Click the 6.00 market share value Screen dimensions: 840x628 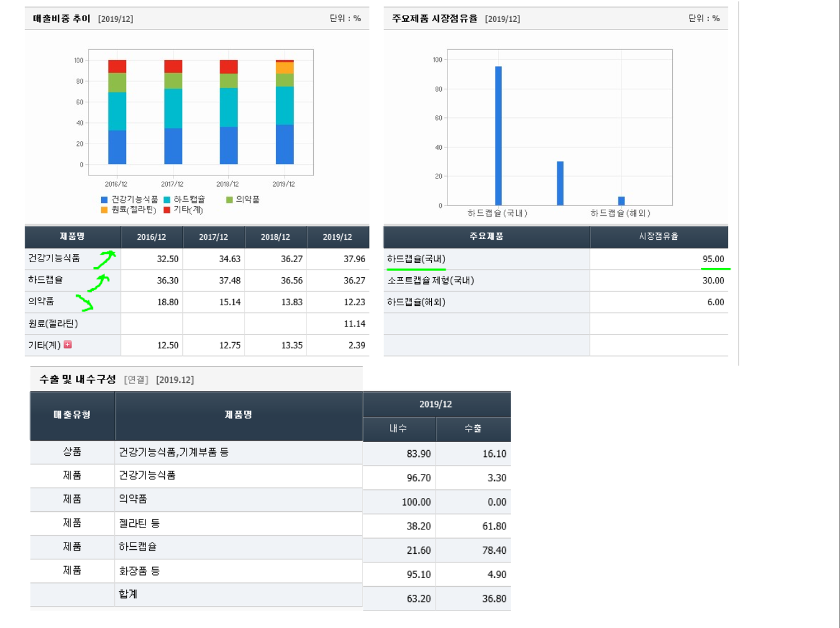[716, 302]
